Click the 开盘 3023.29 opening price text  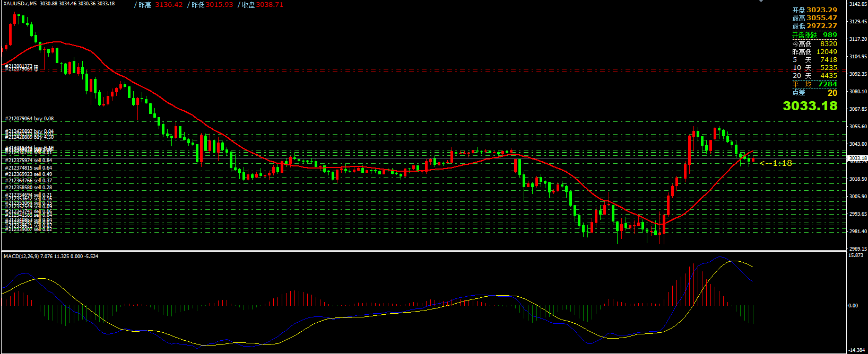point(814,10)
